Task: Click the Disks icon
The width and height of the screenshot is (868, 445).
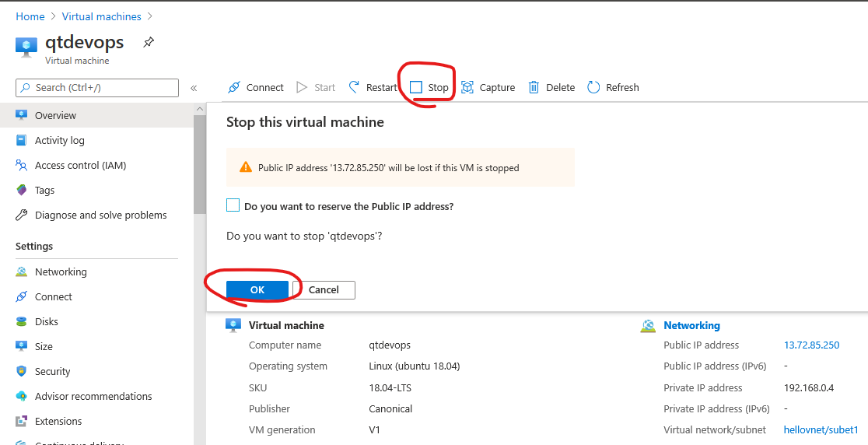Action: [x=22, y=321]
